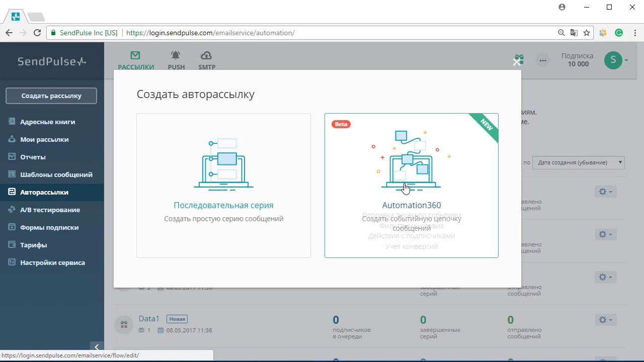Open Тарифы in sidebar
Screen dimensions: 644x362
pyautogui.click(x=33, y=245)
